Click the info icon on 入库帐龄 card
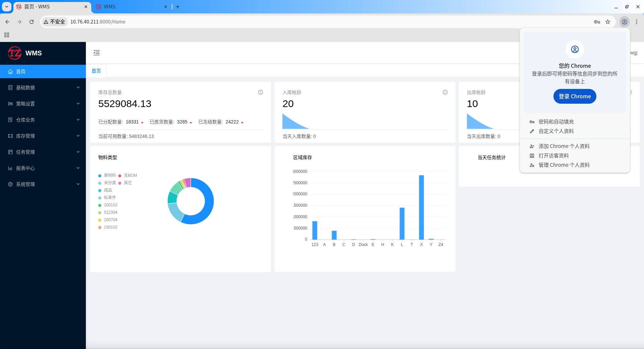The image size is (644, 349). pos(445,92)
